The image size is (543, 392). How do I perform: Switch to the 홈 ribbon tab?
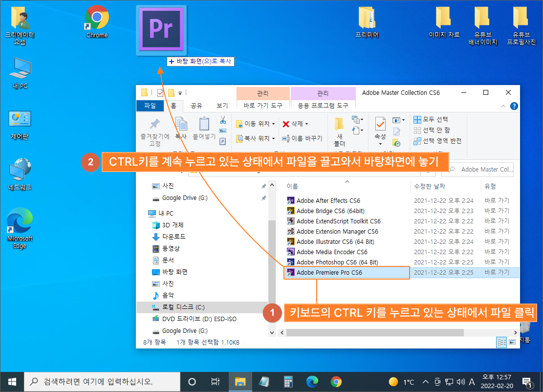pos(174,106)
